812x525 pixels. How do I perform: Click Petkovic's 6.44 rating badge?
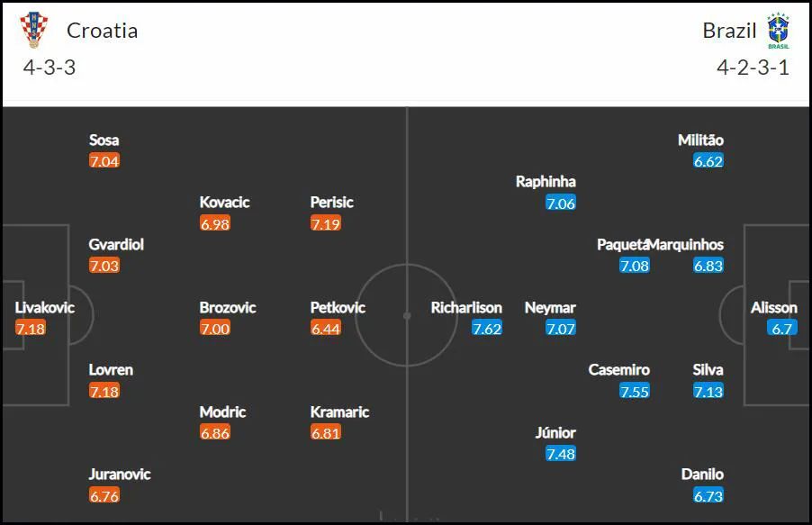coord(326,329)
